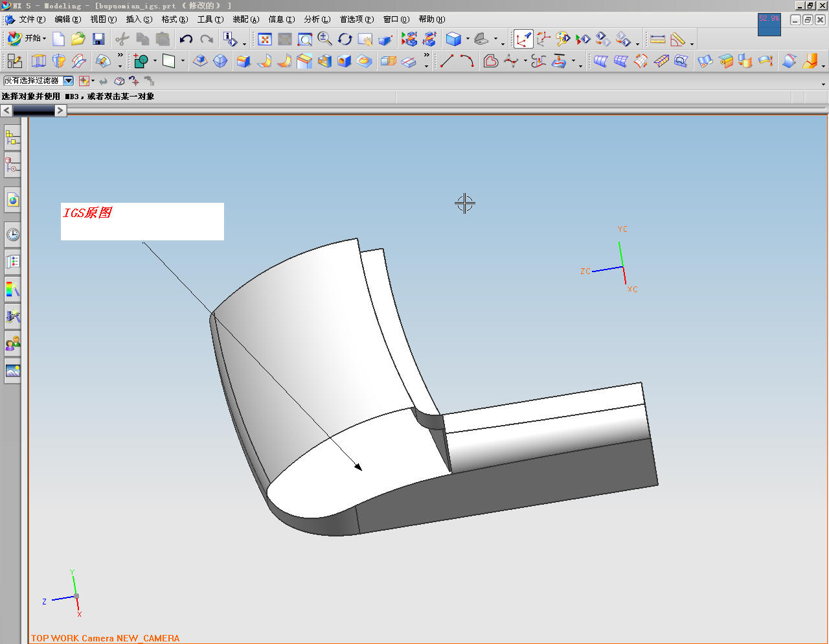Click the Measure distance ruler icon

658,40
